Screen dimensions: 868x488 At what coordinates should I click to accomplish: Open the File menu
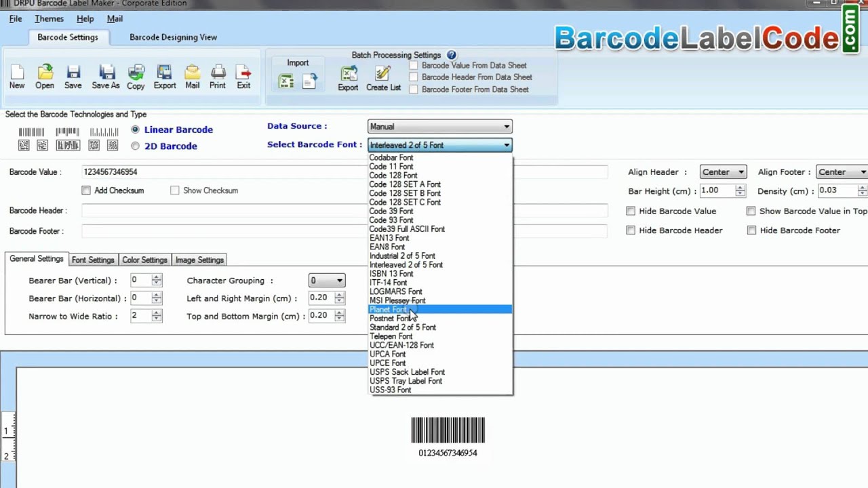pos(16,19)
